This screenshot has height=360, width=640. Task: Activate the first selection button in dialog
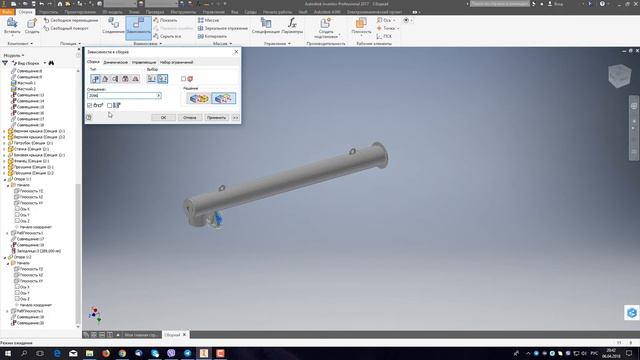point(152,78)
